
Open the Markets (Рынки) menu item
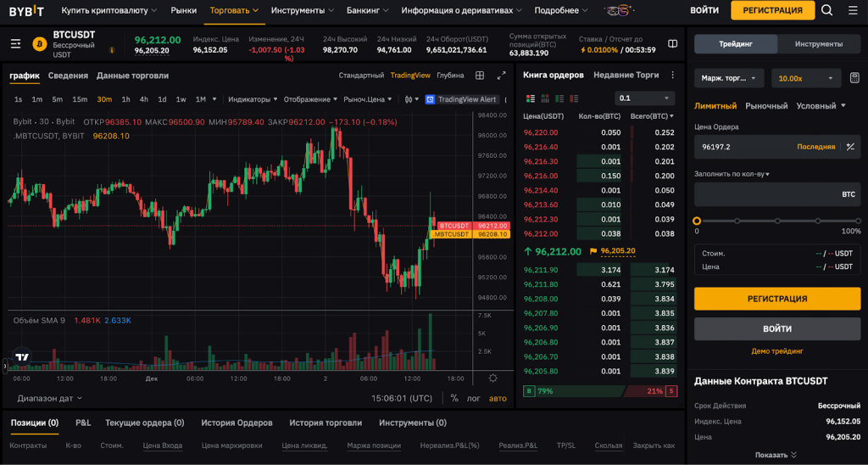[x=184, y=10]
